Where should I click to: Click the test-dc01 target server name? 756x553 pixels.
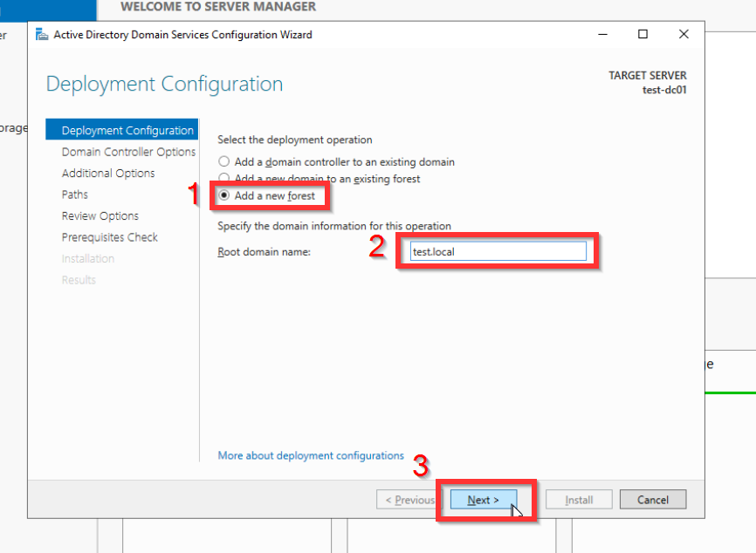click(664, 90)
